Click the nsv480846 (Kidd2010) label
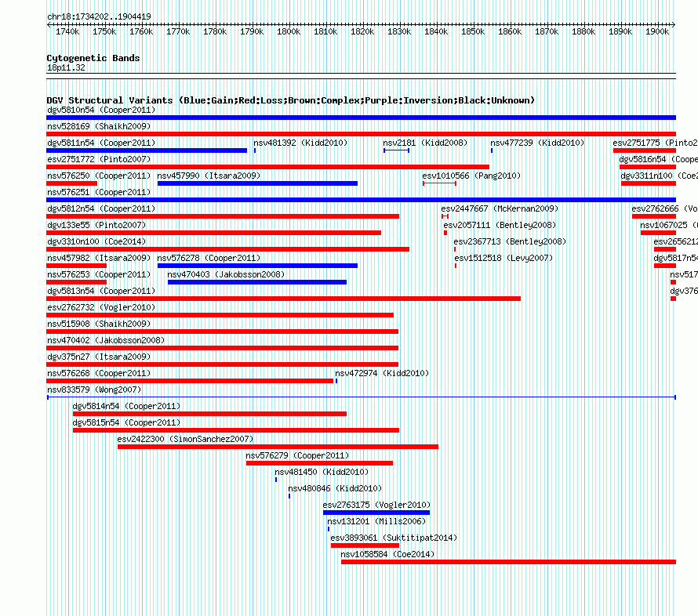The height and width of the screenshot is (616, 698). (335, 488)
